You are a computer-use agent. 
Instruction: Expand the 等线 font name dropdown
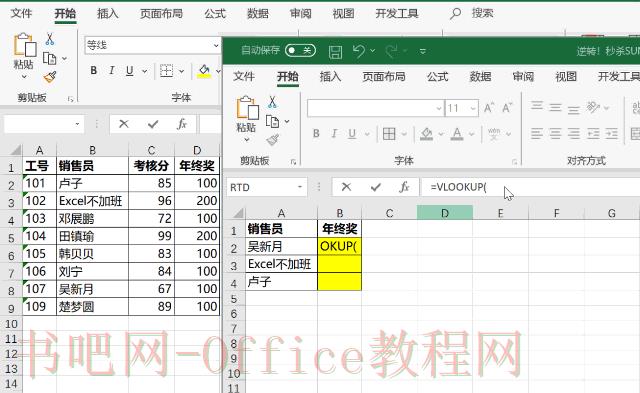(x=216, y=45)
